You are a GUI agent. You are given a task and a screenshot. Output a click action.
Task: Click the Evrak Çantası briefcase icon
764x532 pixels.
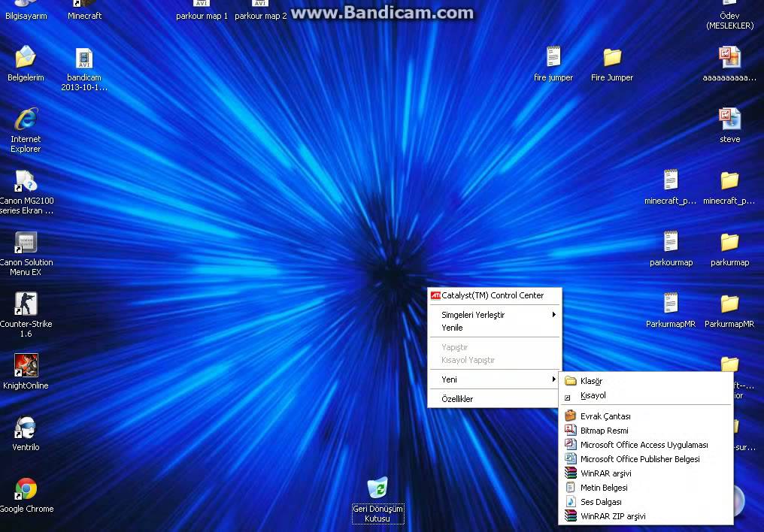(x=570, y=416)
